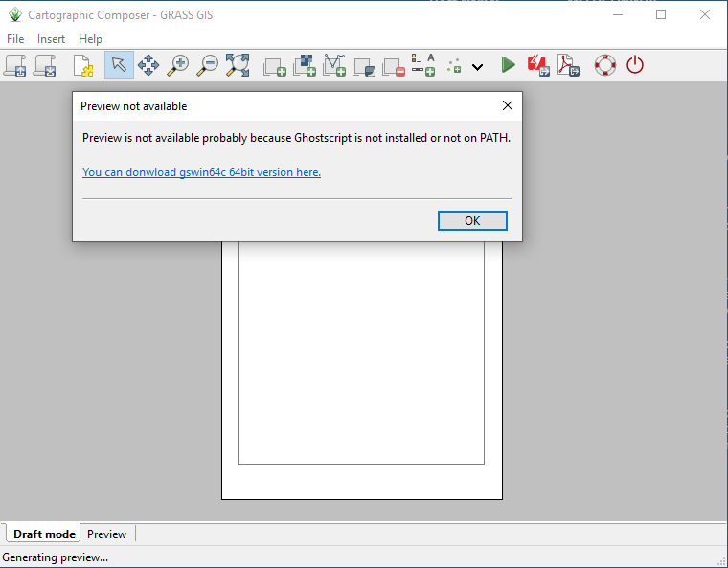Open the Page setup icon
Viewport: 728px width, 568px height.
click(x=83, y=65)
